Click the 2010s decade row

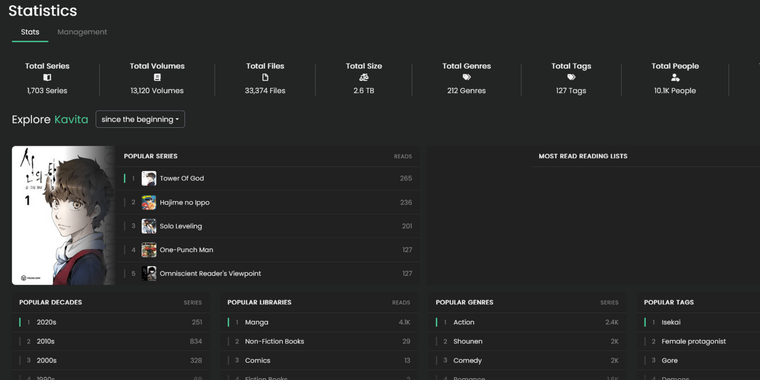pyautogui.click(x=111, y=342)
